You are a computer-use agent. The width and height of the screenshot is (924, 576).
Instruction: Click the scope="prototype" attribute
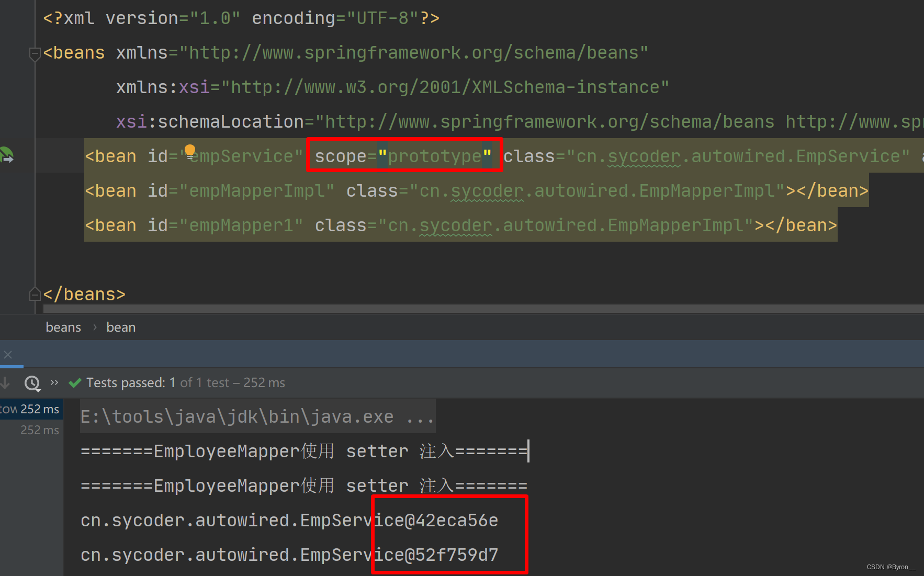[x=403, y=156]
